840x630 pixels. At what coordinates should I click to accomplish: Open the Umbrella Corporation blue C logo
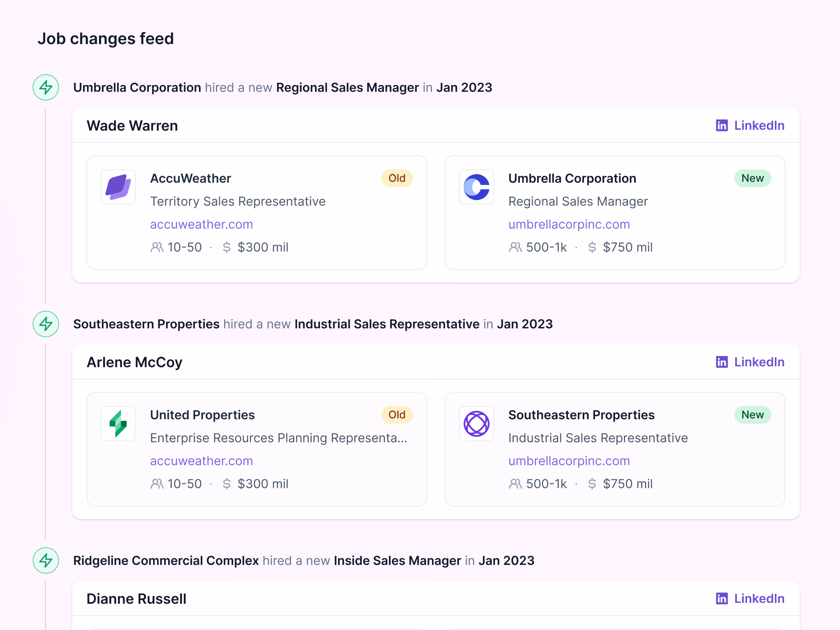tap(476, 187)
